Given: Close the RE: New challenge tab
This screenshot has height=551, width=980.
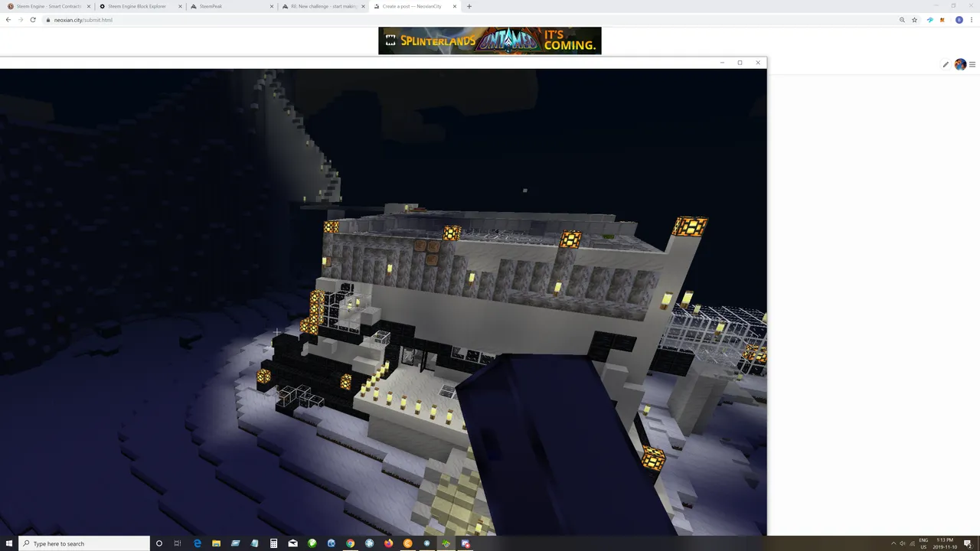Looking at the screenshot, I should tap(363, 6).
